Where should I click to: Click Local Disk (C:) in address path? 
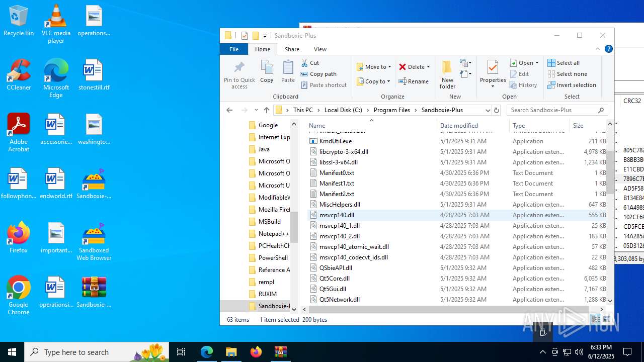[x=343, y=110]
